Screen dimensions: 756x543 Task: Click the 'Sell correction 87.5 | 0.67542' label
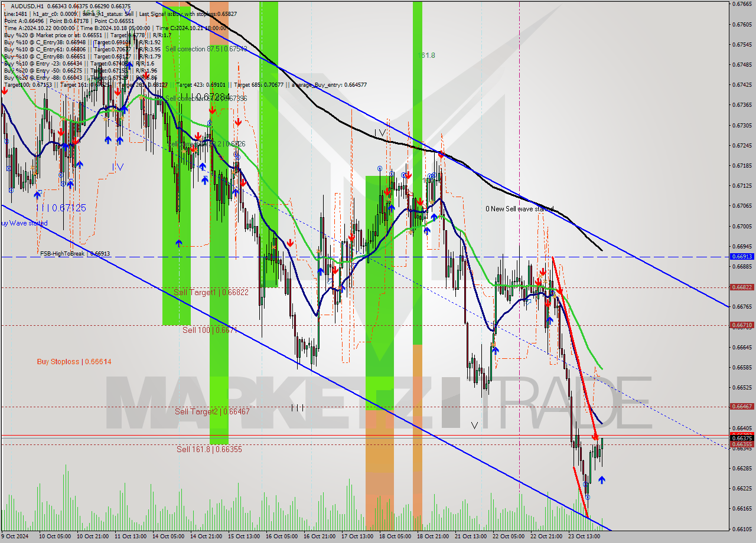(x=206, y=49)
